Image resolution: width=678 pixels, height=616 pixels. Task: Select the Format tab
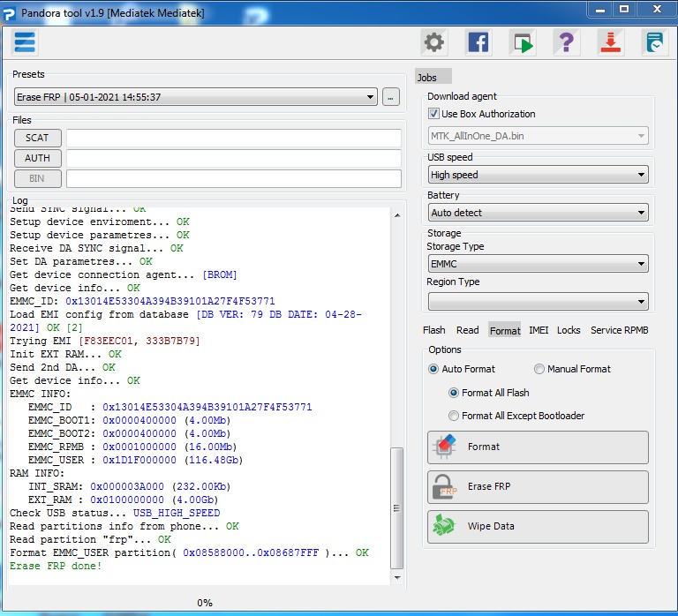(x=505, y=330)
